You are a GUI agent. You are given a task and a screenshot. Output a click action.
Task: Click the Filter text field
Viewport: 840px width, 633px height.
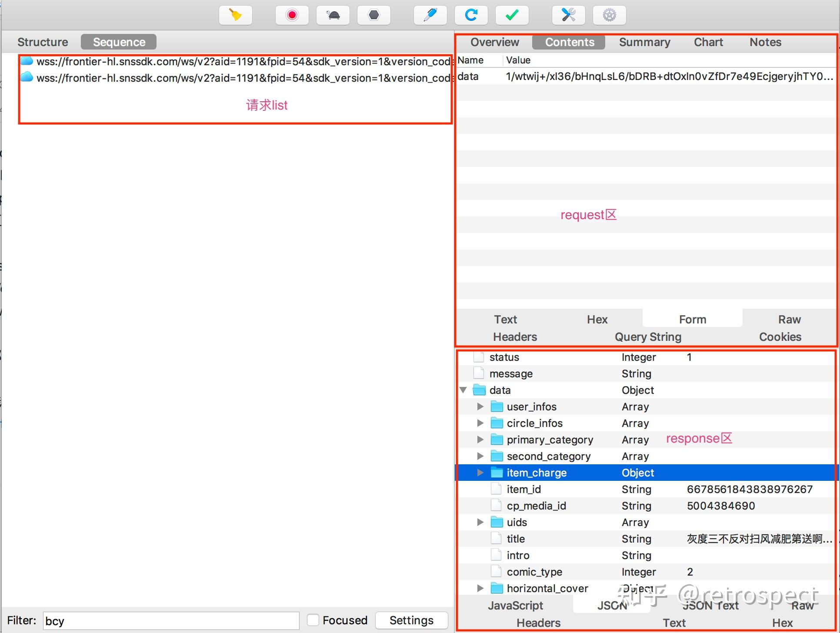point(171,621)
